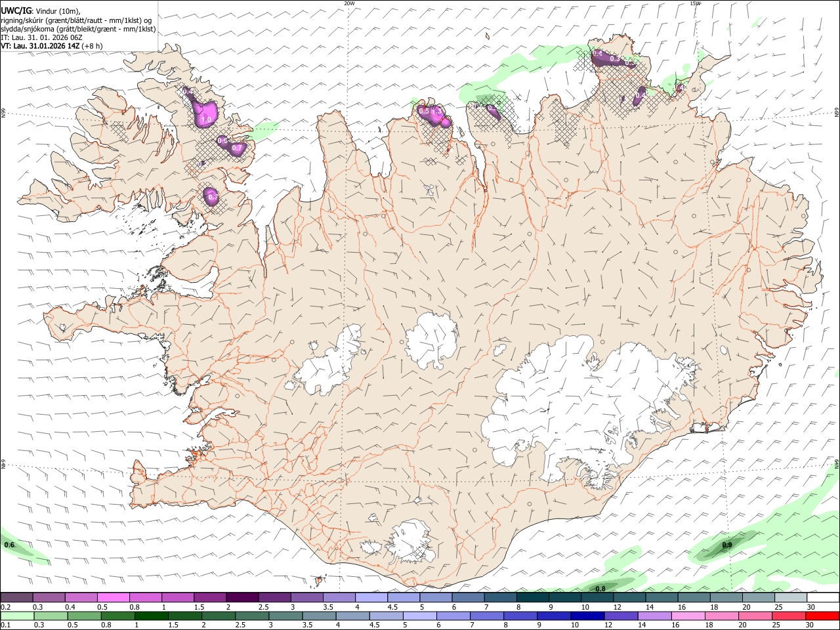Screen dimensions: 840x630
Task: Click the '30' label ending the top legend row
Action: (811, 607)
